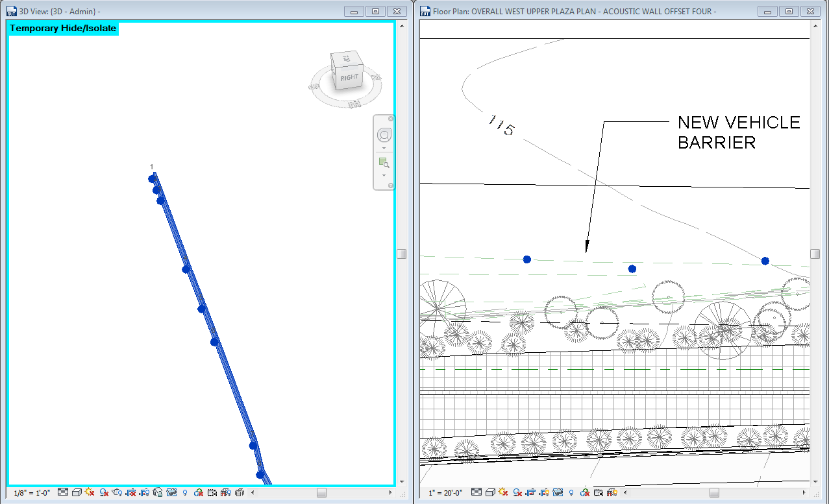Screen dimensions: 829x504
Task: Expand the SteeringWheels dropdown arrow
Action: [384, 148]
